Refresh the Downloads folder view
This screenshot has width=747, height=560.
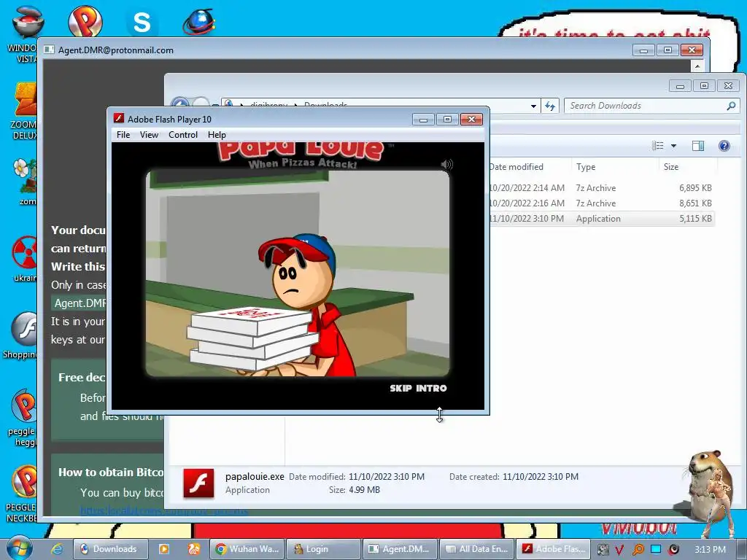pos(550,106)
